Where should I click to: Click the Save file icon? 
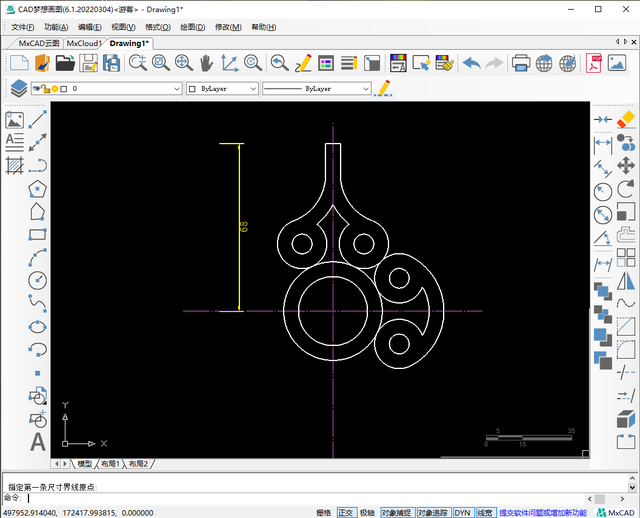pyautogui.click(x=88, y=63)
